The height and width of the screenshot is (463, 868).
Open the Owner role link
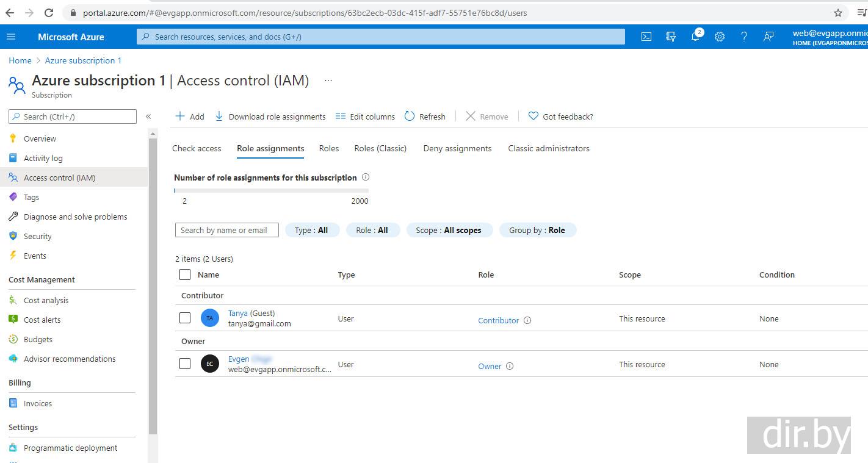490,366
